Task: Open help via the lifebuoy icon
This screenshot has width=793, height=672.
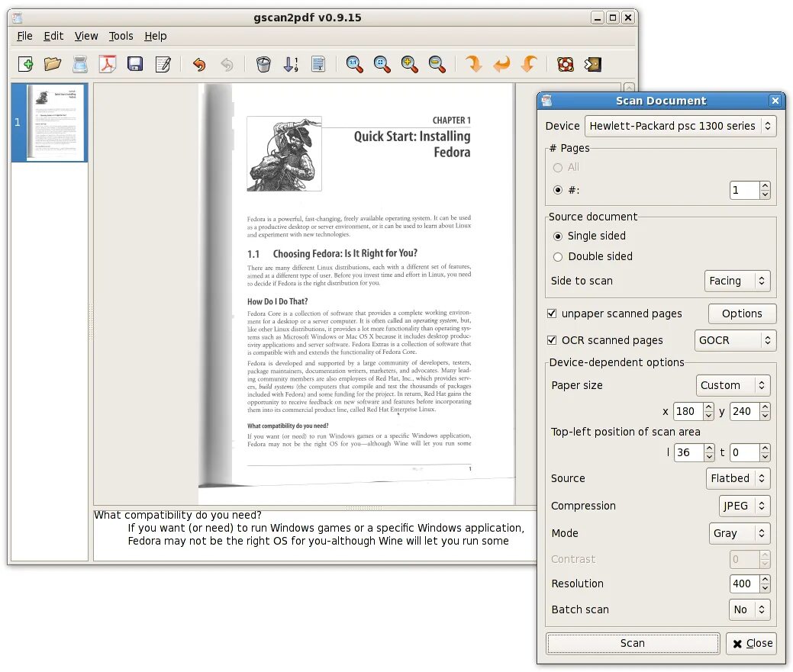Action: pyautogui.click(x=565, y=64)
